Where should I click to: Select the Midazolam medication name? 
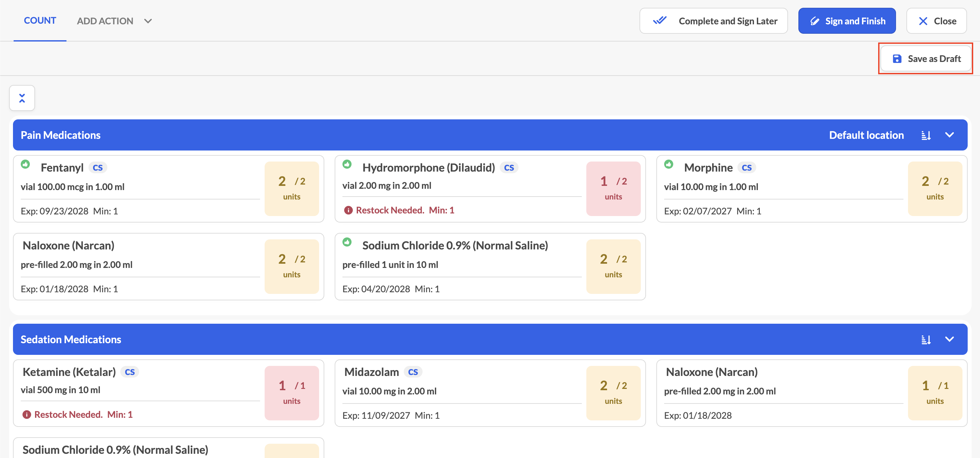point(372,372)
